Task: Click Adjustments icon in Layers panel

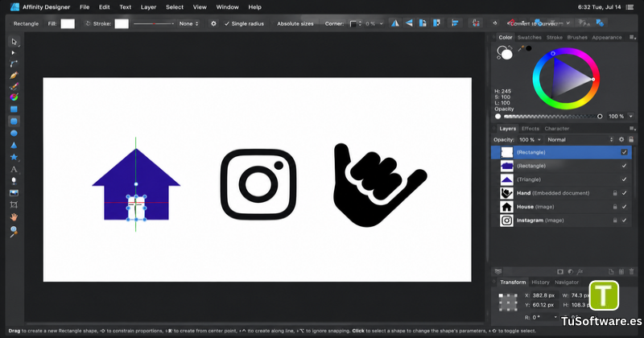Action: 570,271
